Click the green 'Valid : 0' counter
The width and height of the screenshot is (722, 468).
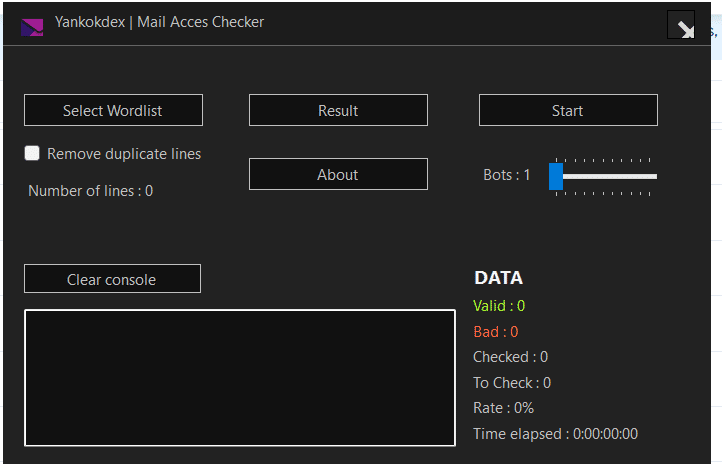point(499,306)
